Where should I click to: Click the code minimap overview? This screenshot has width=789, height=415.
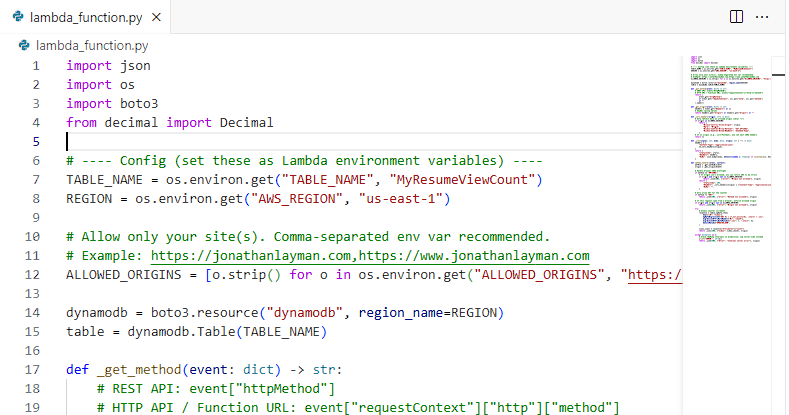tap(731, 150)
